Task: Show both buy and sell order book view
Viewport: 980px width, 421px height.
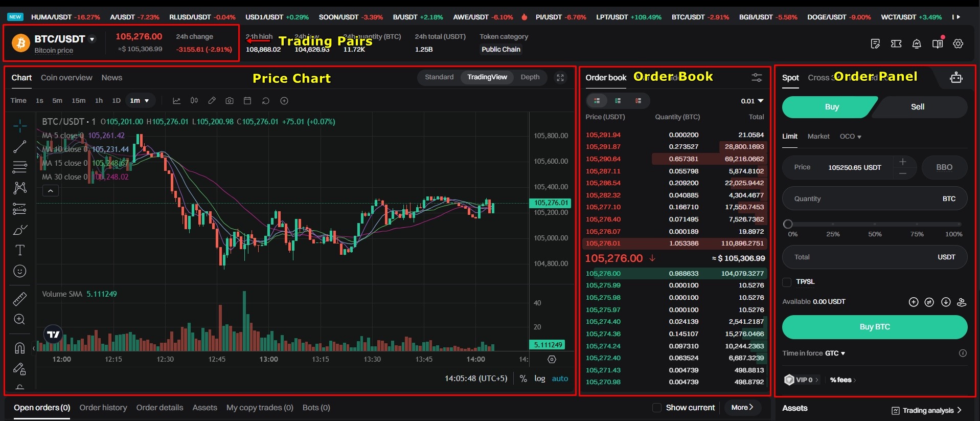Action: click(x=597, y=101)
